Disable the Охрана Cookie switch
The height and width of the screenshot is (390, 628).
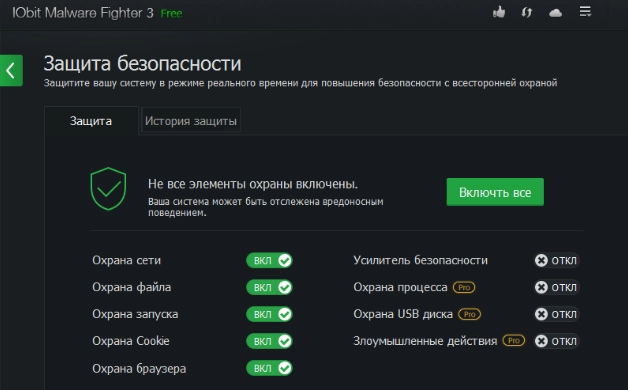coord(270,341)
